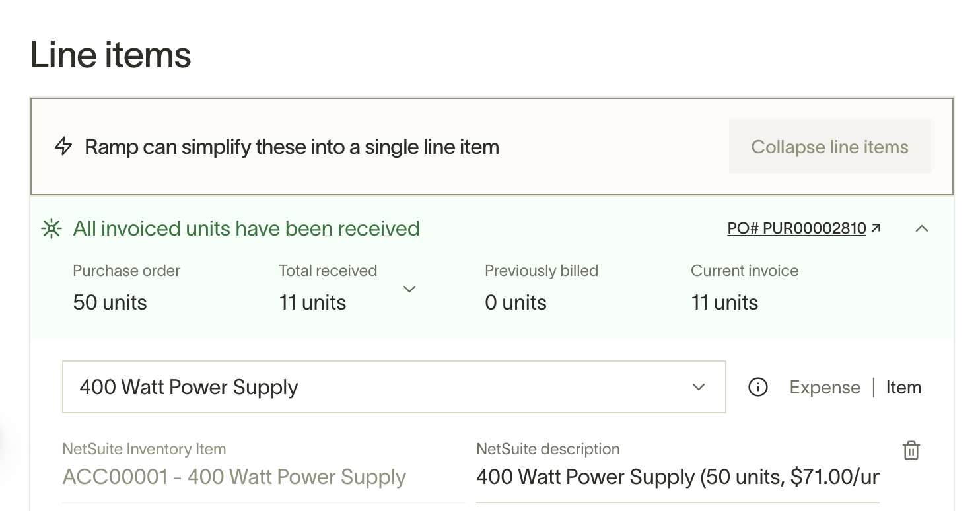This screenshot has height=511, width=980.
Task: Click the lightning bolt icon in the banner
Action: point(63,147)
